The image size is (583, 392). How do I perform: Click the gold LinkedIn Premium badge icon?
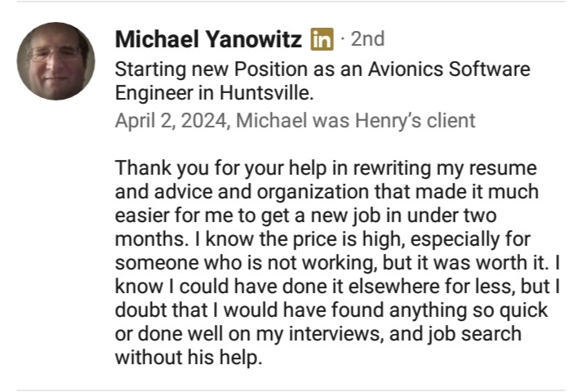[323, 38]
